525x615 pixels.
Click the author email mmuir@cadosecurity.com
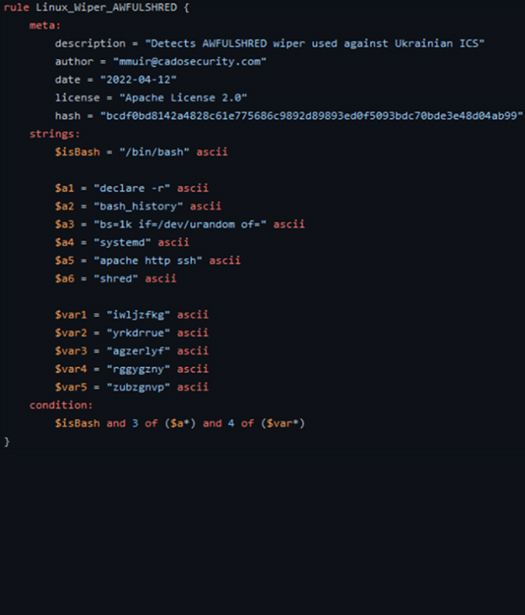point(190,62)
